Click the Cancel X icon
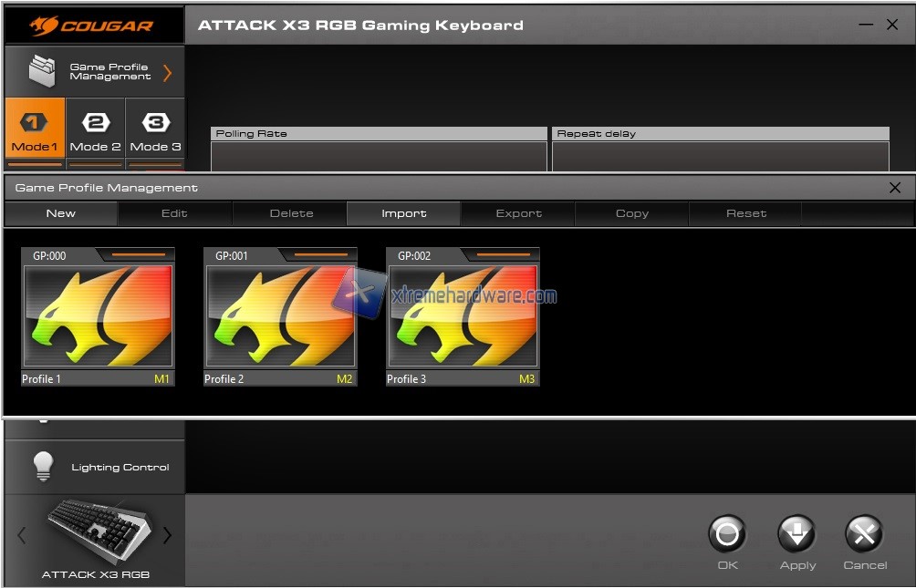Viewport: 916px width, 588px height. tap(864, 534)
